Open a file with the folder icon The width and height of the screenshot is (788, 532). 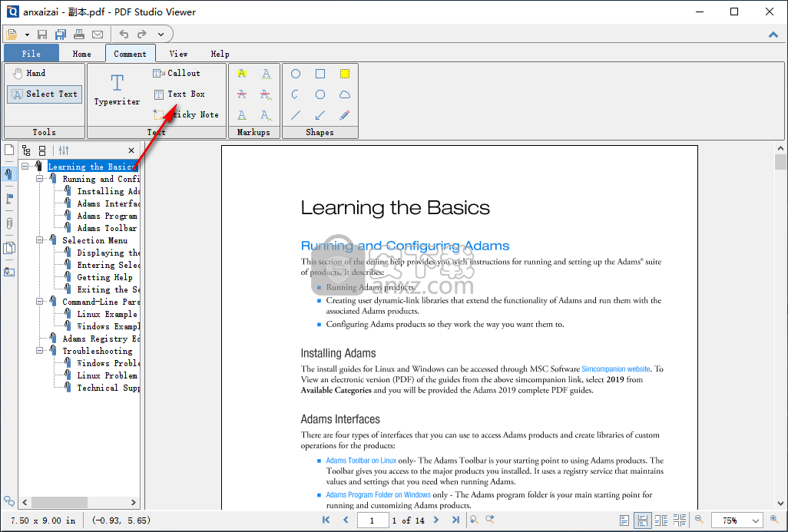pos(12,34)
